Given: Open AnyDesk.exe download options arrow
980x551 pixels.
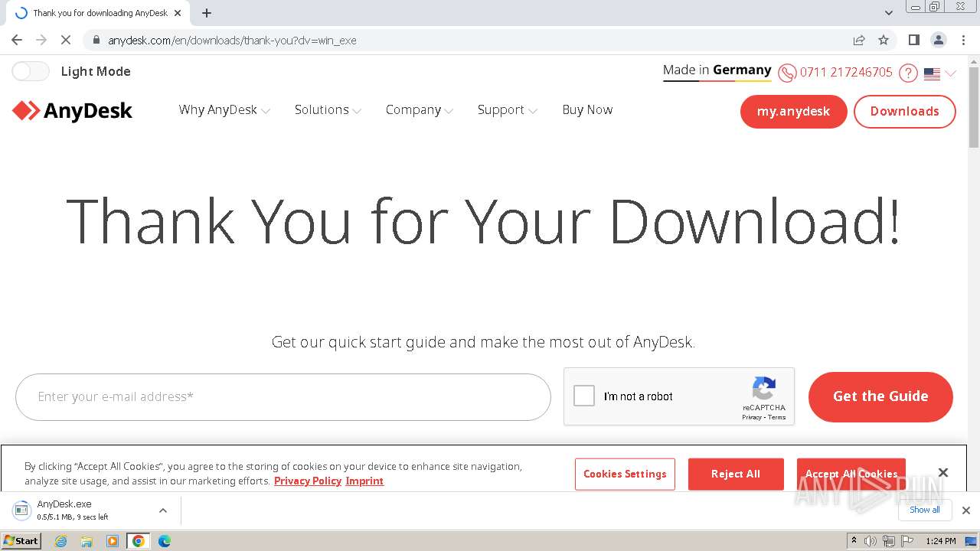Looking at the screenshot, I should pos(163,510).
